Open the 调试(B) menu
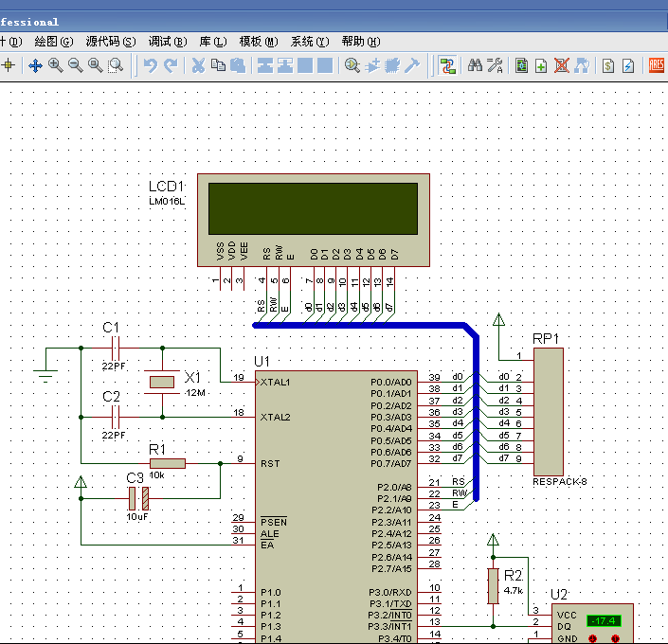Screen dimensions: 668x644 pyautogui.click(x=168, y=42)
